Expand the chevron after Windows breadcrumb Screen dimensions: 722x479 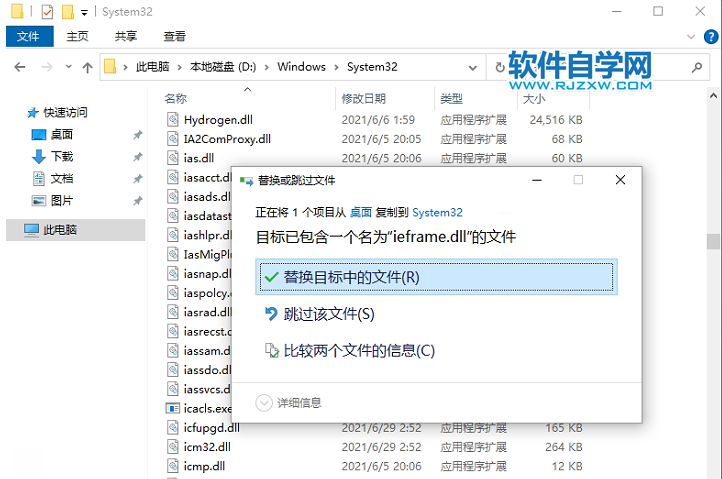pos(336,68)
